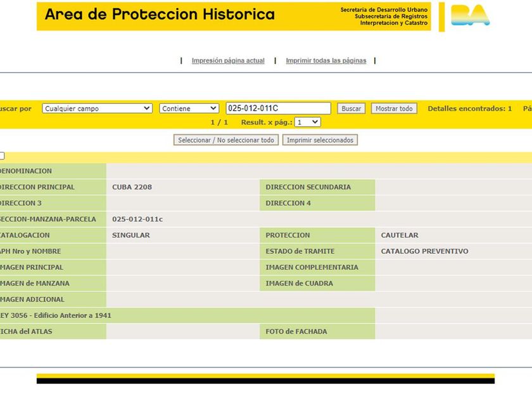Open 'Imprimir todas las páginas' link
532x399 pixels.
click(x=326, y=60)
